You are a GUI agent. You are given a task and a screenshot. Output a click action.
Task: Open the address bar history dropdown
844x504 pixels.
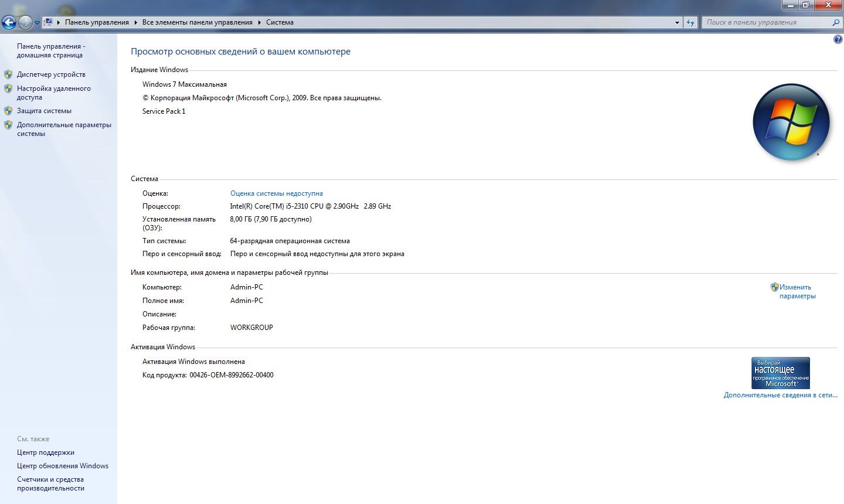pos(678,22)
